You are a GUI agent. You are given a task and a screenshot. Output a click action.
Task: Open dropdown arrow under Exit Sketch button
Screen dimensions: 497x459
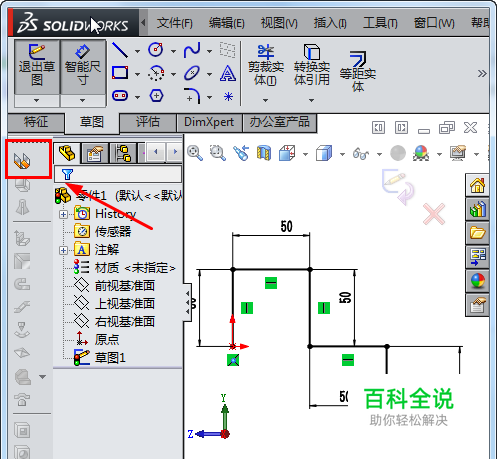click(x=37, y=100)
